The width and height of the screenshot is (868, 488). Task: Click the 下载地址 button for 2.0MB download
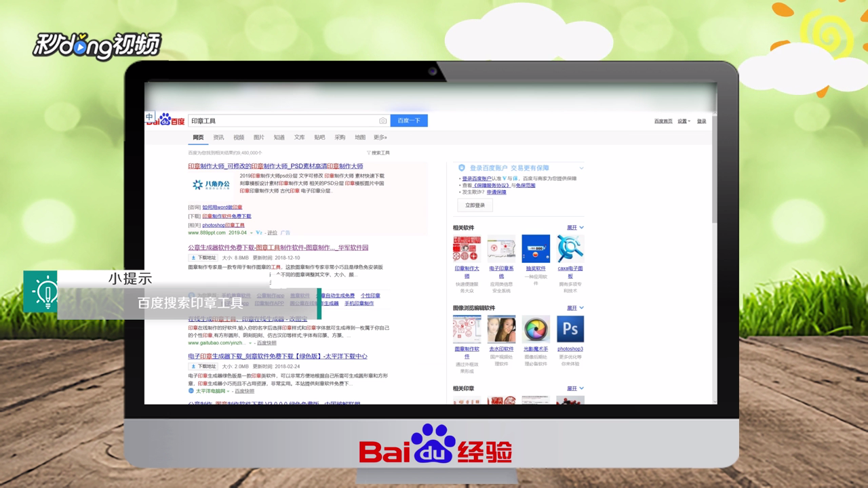click(203, 367)
